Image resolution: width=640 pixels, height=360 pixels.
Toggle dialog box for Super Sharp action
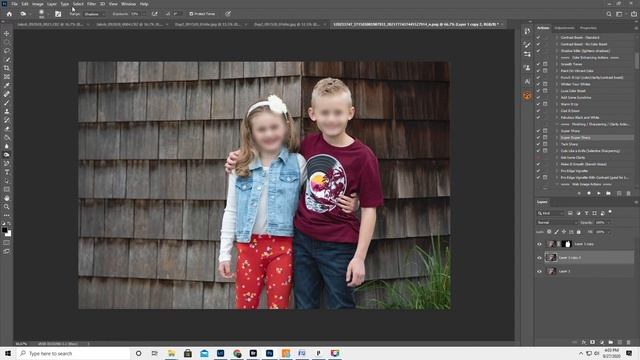(545, 131)
